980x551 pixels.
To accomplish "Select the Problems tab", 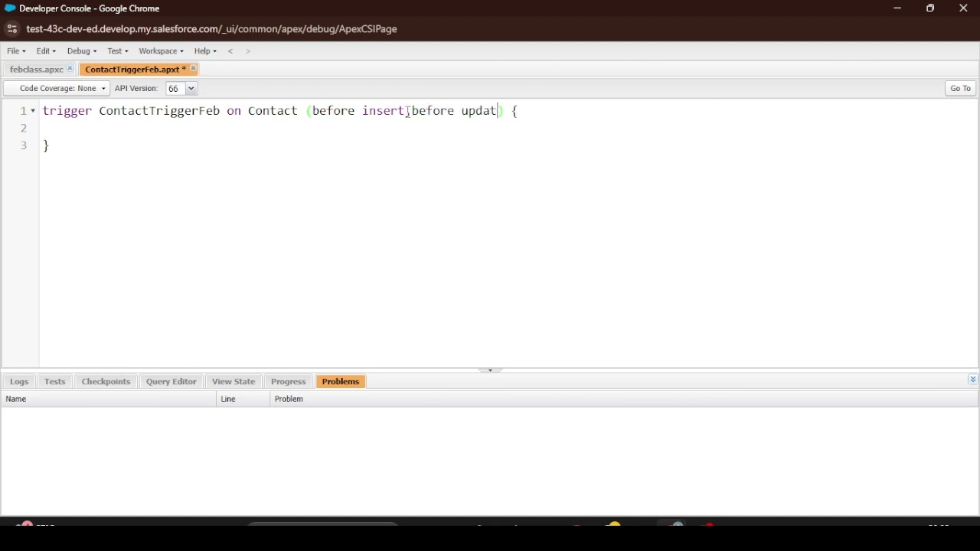I will pos(341,382).
